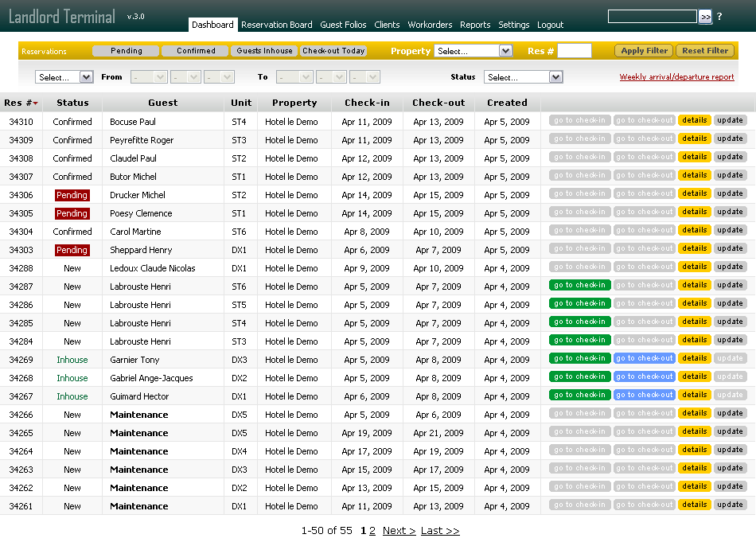756x542 pixels.
Task: Open the first From date dropdown
Action: coord(148,77)
